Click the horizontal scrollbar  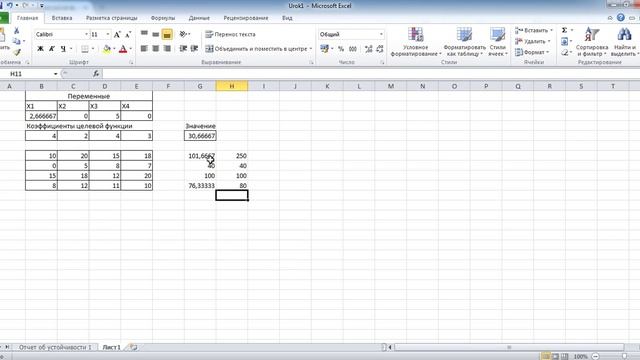pos(509,347)
